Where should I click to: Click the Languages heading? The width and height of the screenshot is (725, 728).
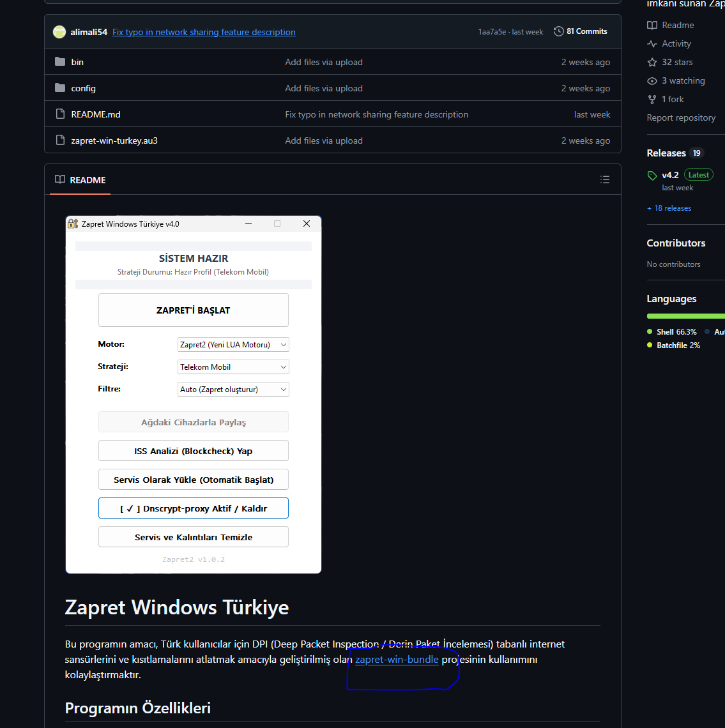671,299
